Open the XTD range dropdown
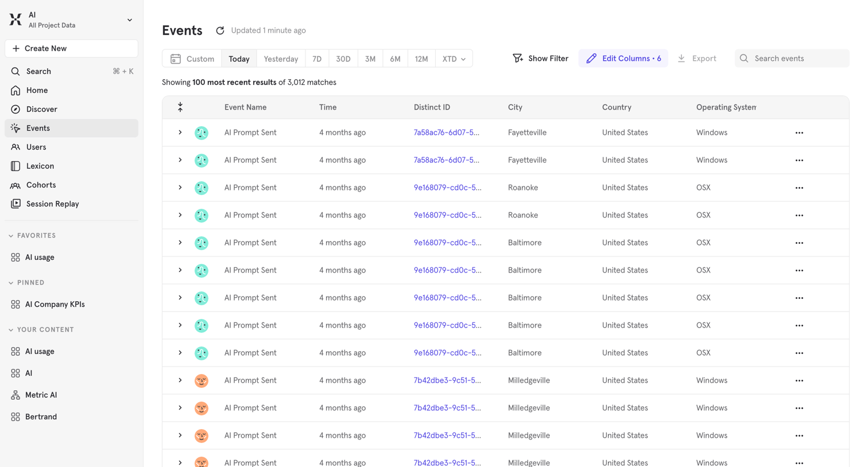The image size is (868, 467). 454,59
